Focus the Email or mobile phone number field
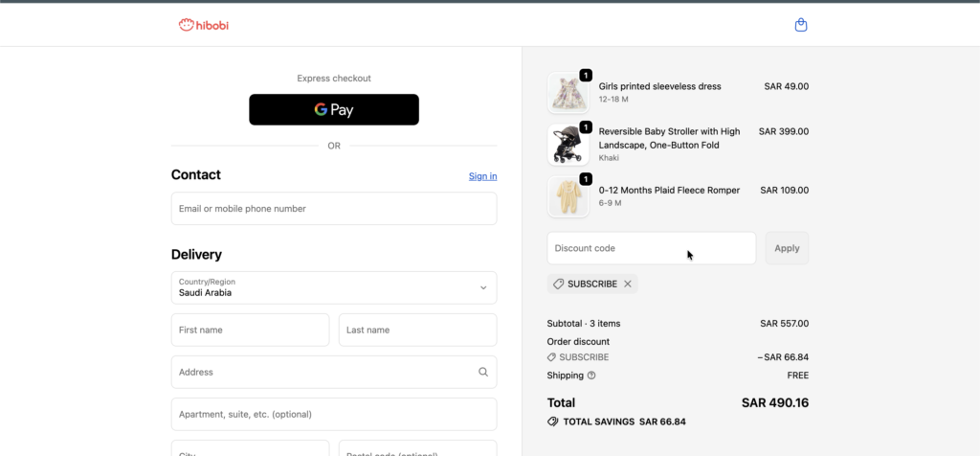 (334, 208)
